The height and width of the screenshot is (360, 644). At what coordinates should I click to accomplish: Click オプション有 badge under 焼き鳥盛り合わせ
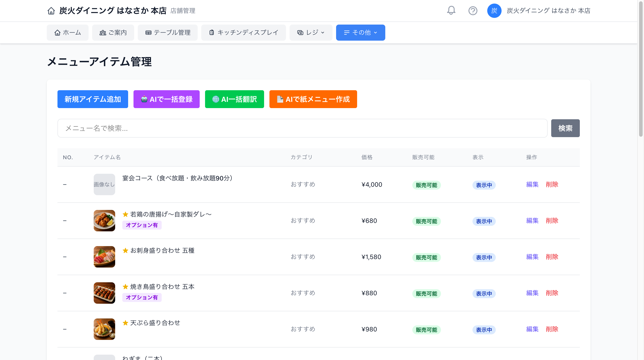point(142,297)
